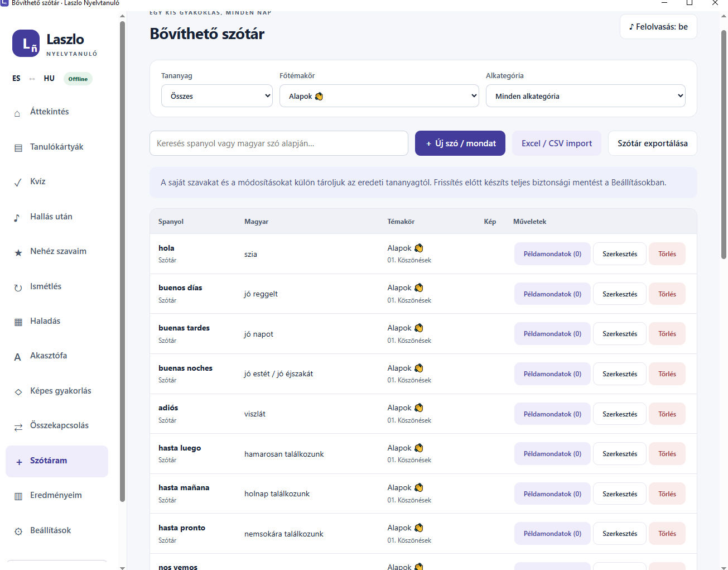728x570 pixels.
Task: Click the refresh icon beside Ismétlés
Action: (x=18, y=288)
